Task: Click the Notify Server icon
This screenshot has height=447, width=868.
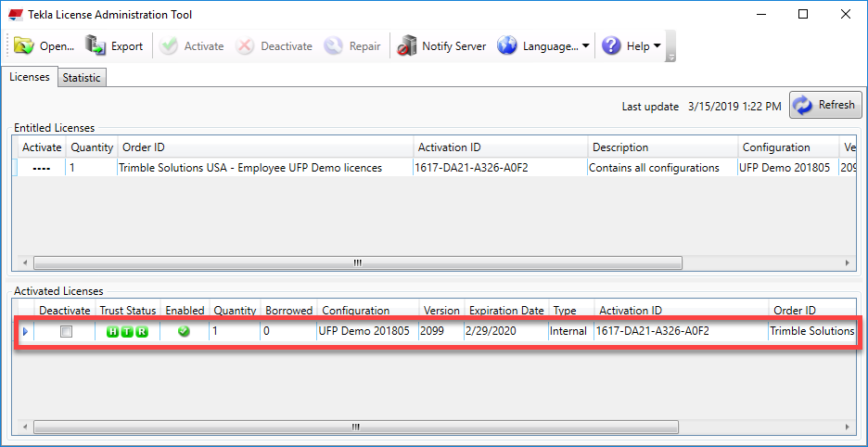Action: click(406, 45)
